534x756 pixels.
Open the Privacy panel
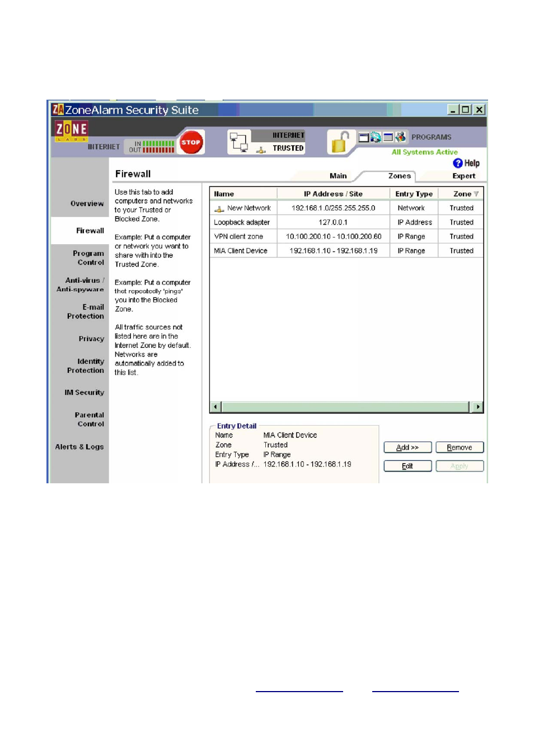92,339
